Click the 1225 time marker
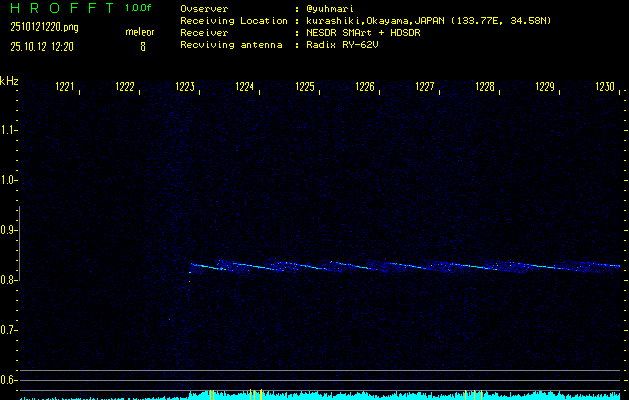This screenshot has height=400, width=629. point(305,88)
